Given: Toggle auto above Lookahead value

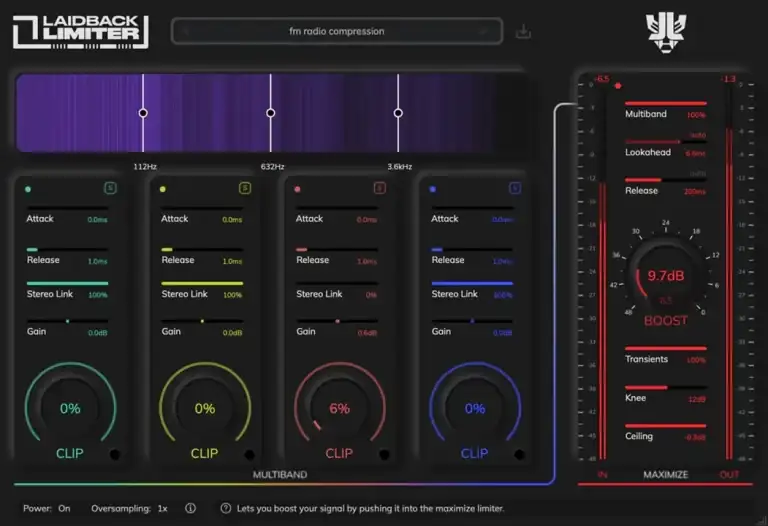Looking at the screenshot, I should point(698,135).
